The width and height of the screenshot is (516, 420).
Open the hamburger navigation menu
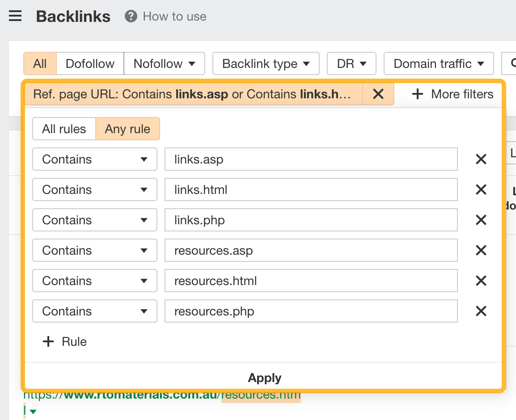(15, 16)
